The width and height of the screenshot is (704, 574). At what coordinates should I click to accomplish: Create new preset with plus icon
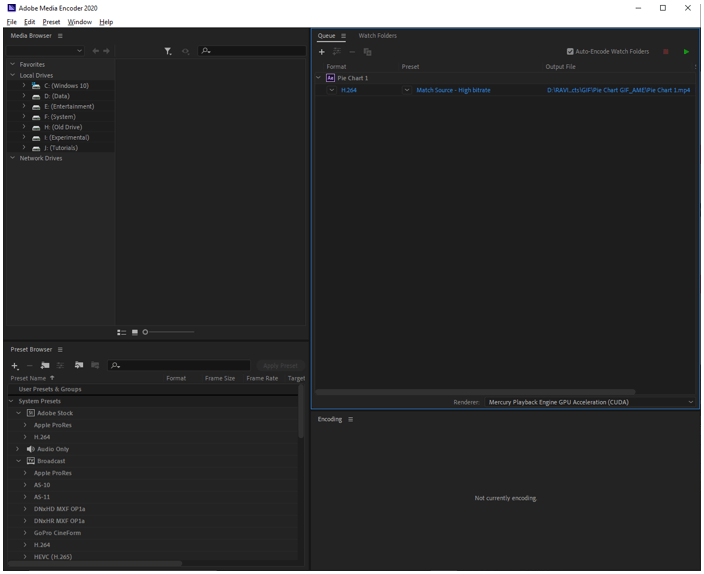tap(15, 366)
